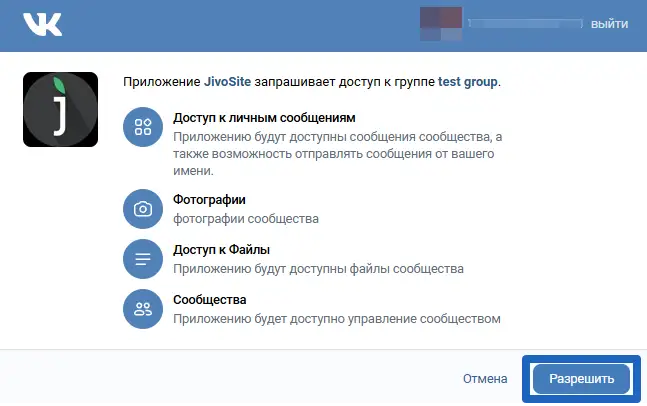Viewport: 647px width, 406px height.
Task: Click the управление сообществом description text
Action: pos(337,319)
